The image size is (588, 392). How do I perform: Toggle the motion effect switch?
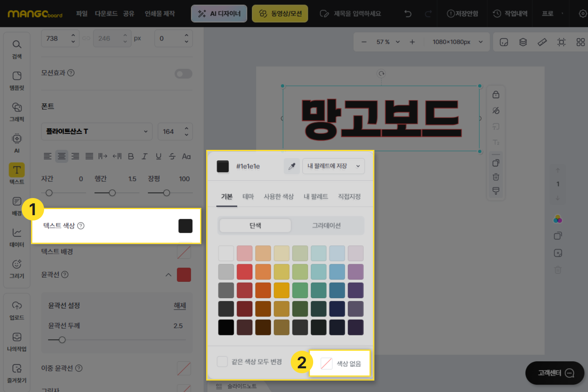183,73
